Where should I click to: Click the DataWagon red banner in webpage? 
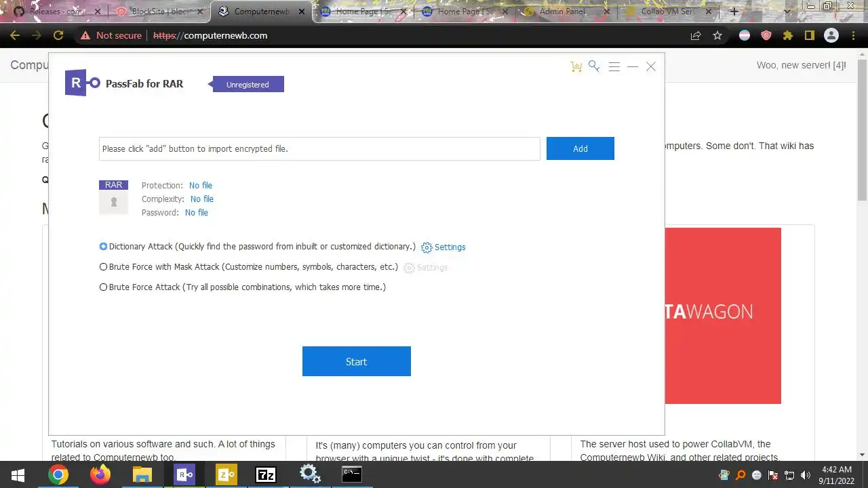point(723,316)
